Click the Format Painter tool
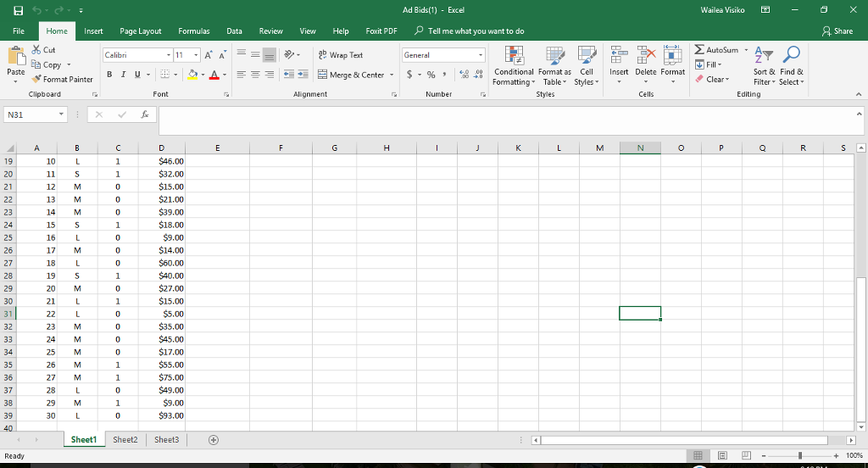This screenshot has height=468, width=868. click(63, 79)
